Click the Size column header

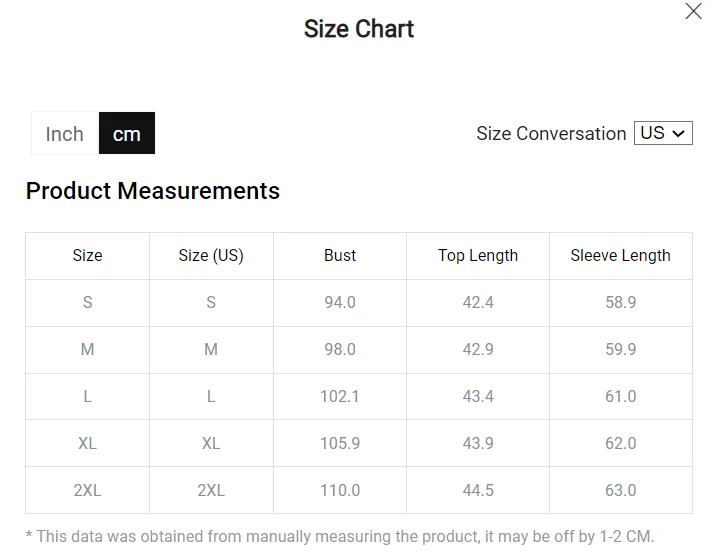click(x=87, y=255)
